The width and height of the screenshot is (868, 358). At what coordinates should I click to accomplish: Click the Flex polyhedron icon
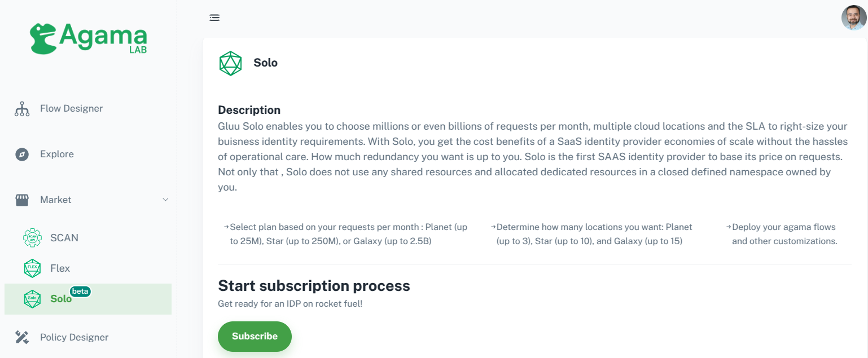[x=32, y=268]
